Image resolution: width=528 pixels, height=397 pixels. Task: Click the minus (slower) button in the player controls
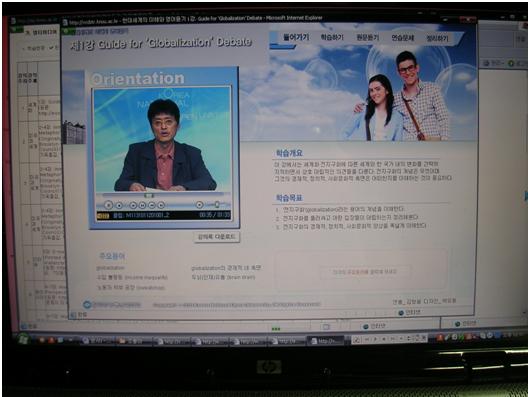(152, 205)
